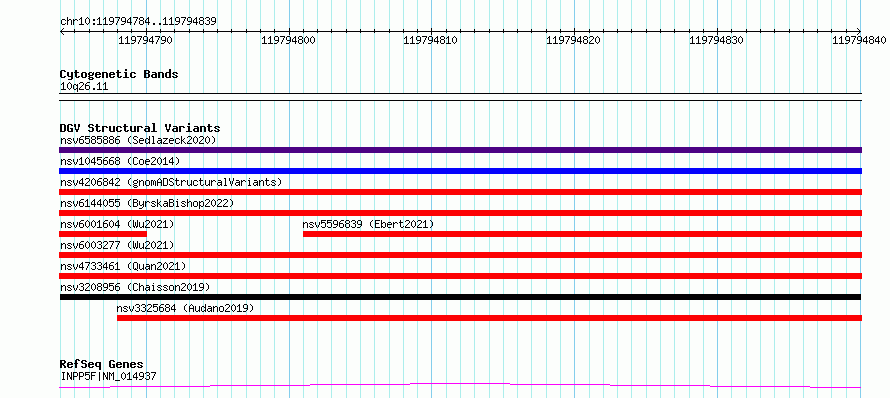The width and height of the screenshot is (890, 398).
Task: Select the purple nsv6585886 variant bar
Action: tap(460, 150)
